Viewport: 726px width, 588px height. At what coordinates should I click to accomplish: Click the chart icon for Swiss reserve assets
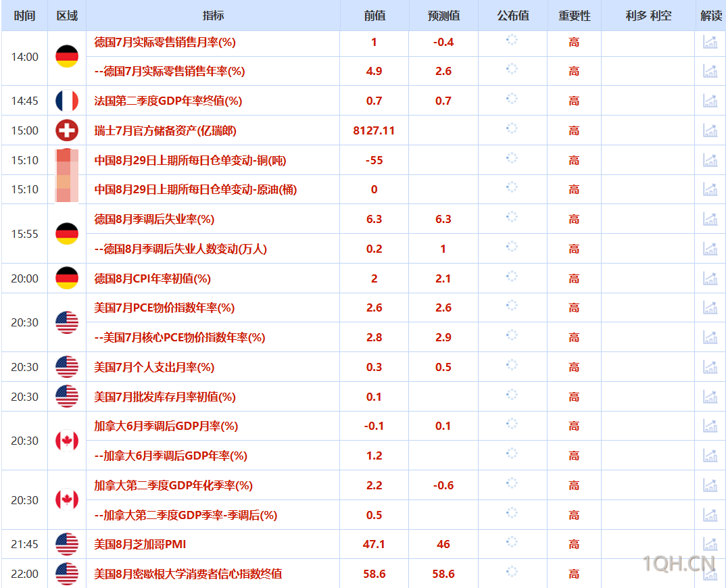pyautogui.click(x=710, y=130)
